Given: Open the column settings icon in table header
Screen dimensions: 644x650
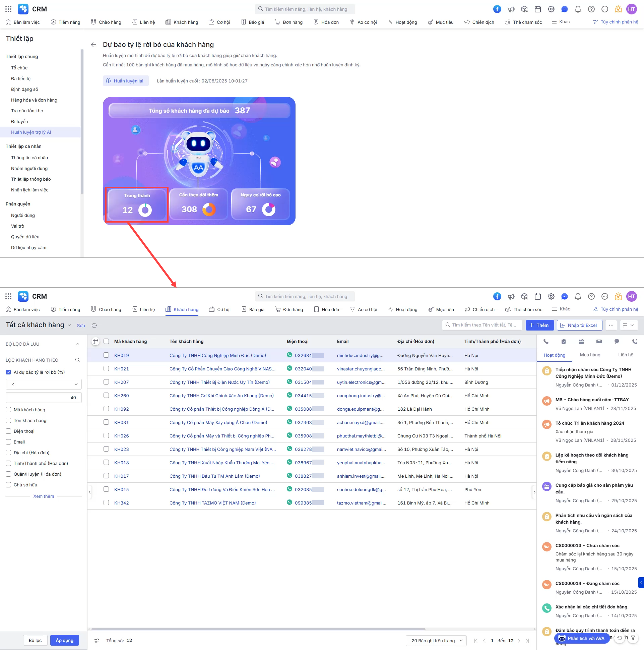Looking at the screenshot, I should coord(95,342).
